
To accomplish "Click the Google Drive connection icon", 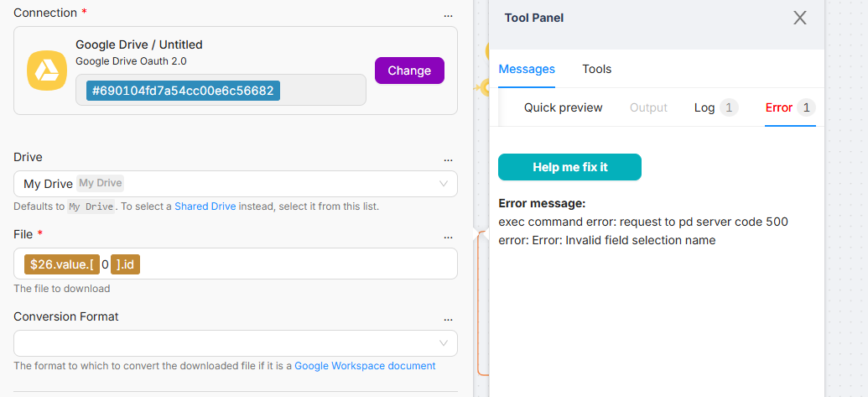I will (47, 71).
